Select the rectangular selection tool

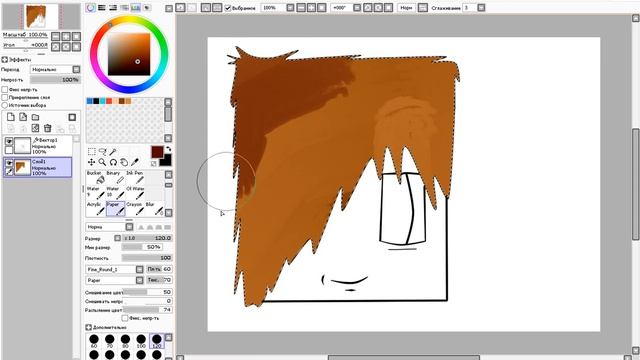[x=92, y=152]
